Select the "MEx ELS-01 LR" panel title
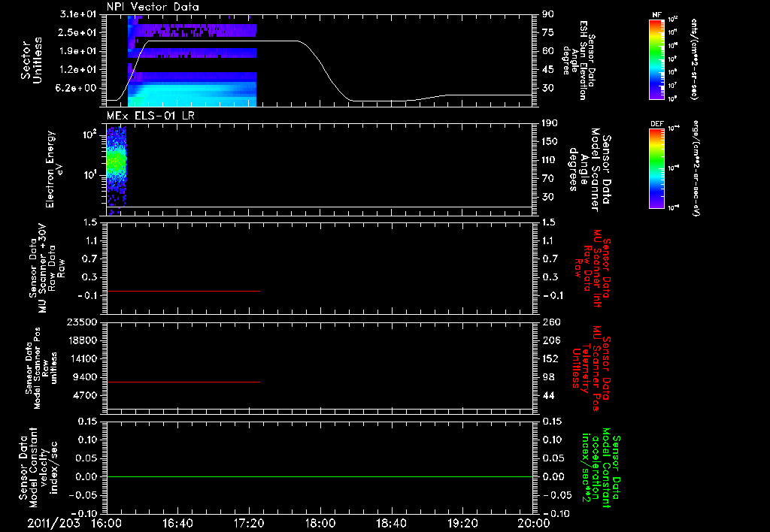 point(150,116)
